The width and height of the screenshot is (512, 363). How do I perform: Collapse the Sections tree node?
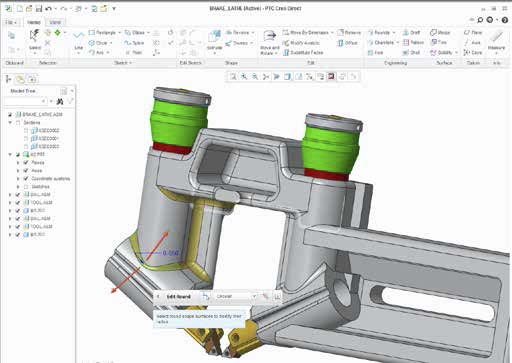coord(10,123)
